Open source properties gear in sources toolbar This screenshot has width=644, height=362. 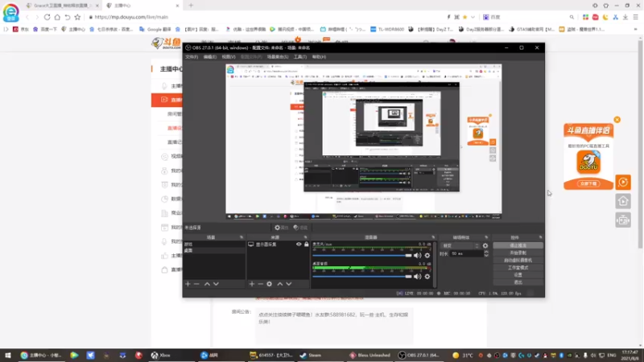[x=270, y=284]
